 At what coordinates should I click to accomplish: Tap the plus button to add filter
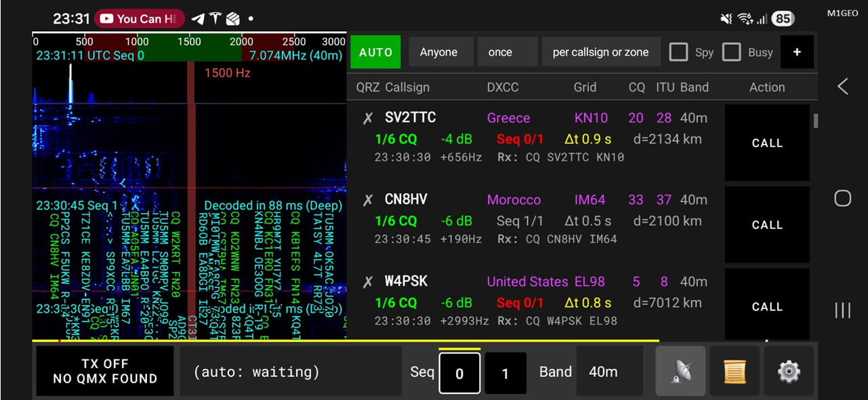click(x=797, y=52)
